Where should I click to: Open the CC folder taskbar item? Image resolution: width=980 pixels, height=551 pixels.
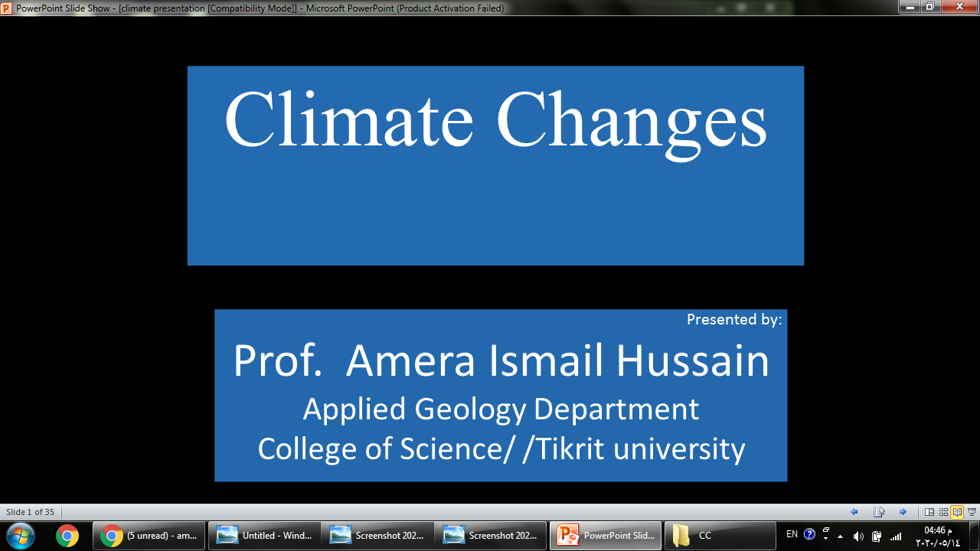[720, 535]
